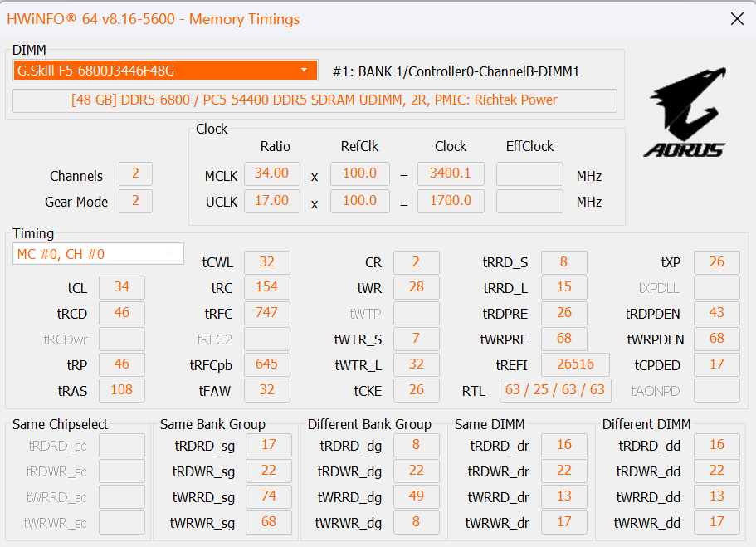Click the tRRD_S value 8
Image resolution: width=756 pixels, height=547 pixels.
tap(564, 262)
